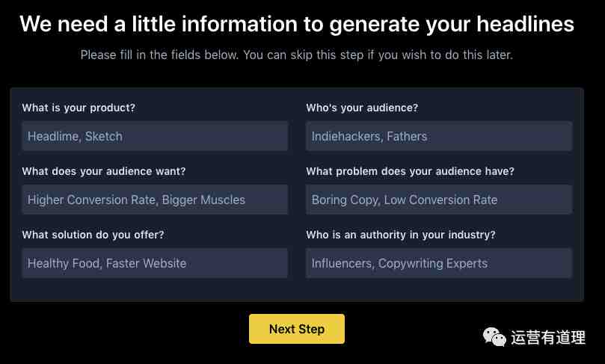Click the black background left of Next Step
Viewport: 605px width, 364px height.
(123, 329)
